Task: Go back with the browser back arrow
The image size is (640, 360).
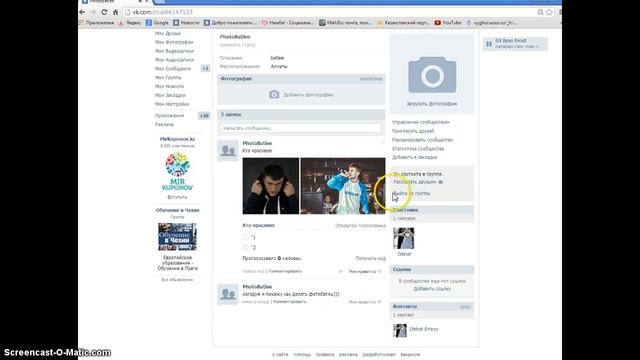Action: [82, 12]
